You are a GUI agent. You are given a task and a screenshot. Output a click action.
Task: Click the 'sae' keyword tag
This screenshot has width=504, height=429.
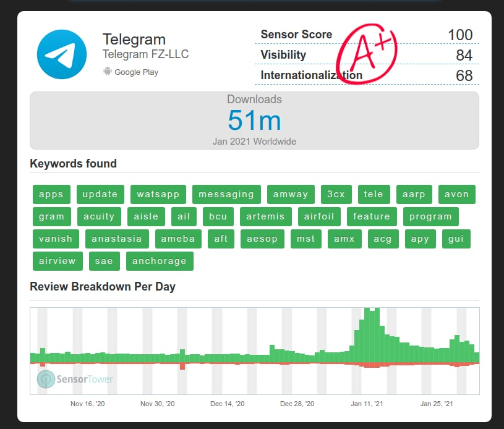[105, 261]
